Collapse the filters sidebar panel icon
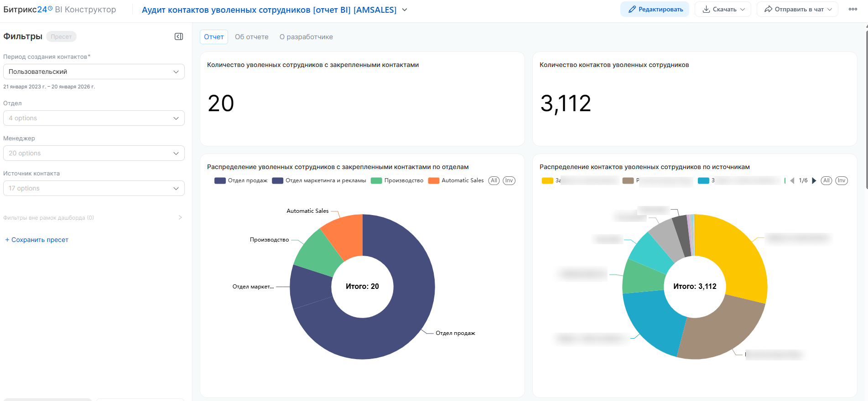Image resolution: width=868 pixels, height=401 pixels. [x=179, y=36]
